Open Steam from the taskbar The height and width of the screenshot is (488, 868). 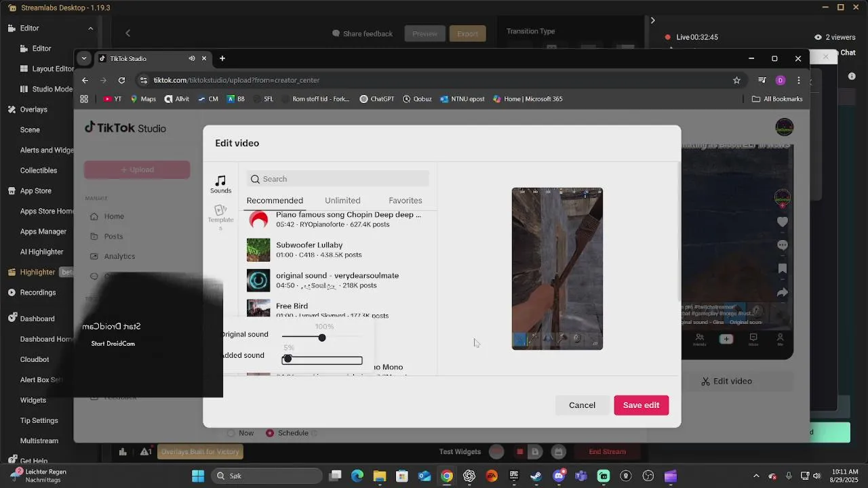(x=536, y=476)
